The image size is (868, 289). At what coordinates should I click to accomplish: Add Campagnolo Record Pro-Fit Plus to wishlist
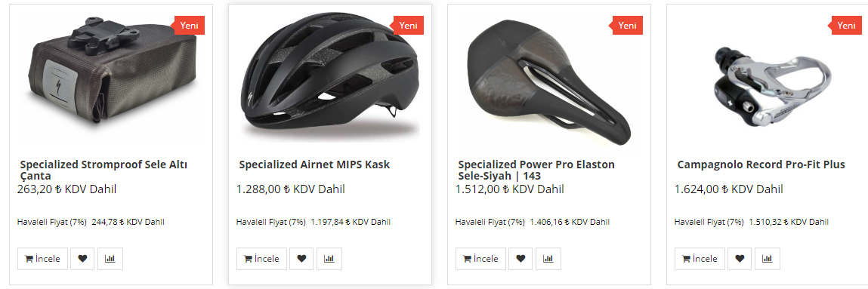(x=740, y=259)
